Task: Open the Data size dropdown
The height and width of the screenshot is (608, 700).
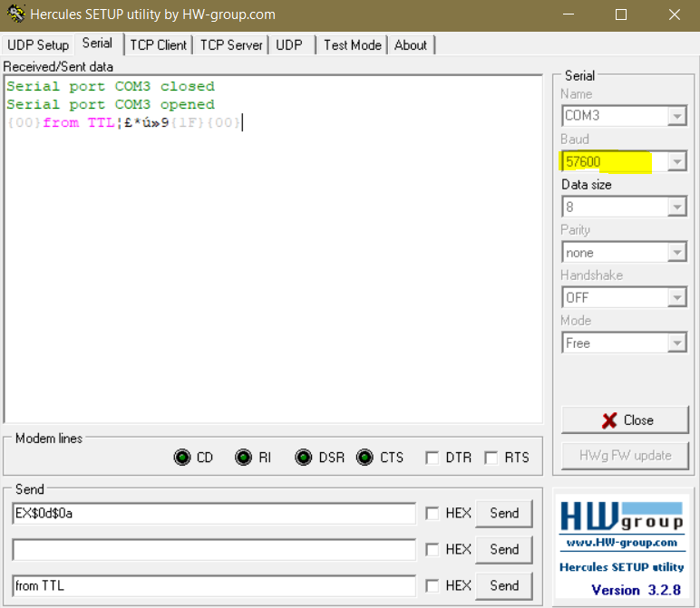Action: (x=676, y=207)
